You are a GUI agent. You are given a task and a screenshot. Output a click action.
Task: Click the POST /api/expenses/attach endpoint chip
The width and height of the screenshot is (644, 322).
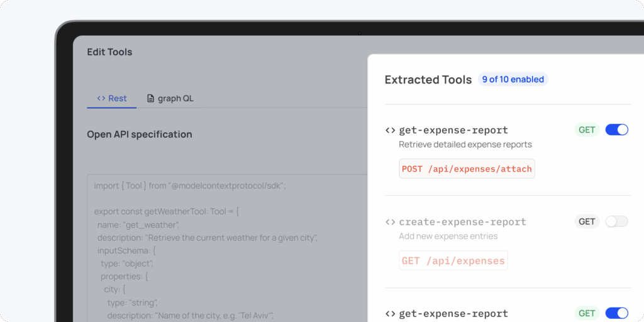pos(467,169)
